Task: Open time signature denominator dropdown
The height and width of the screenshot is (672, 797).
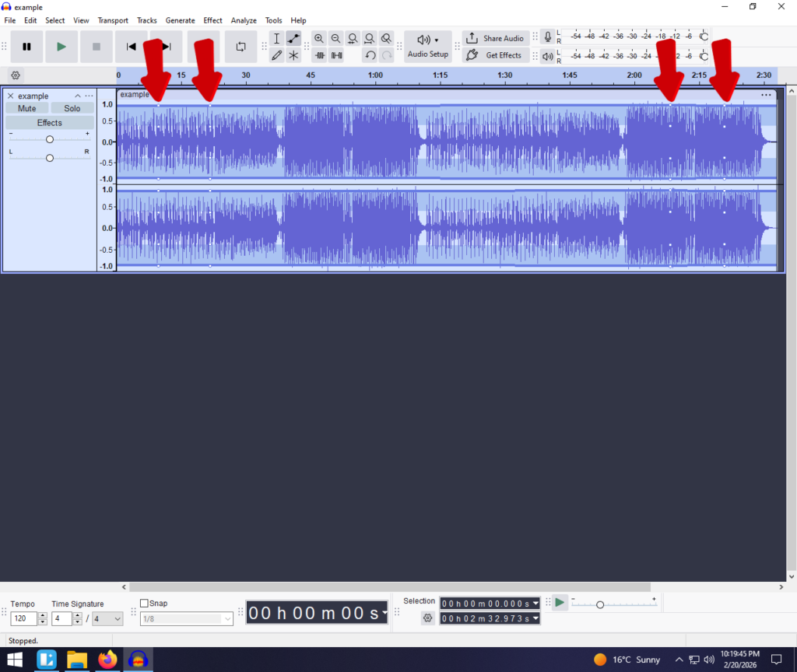Action: [x=107, y=619]
